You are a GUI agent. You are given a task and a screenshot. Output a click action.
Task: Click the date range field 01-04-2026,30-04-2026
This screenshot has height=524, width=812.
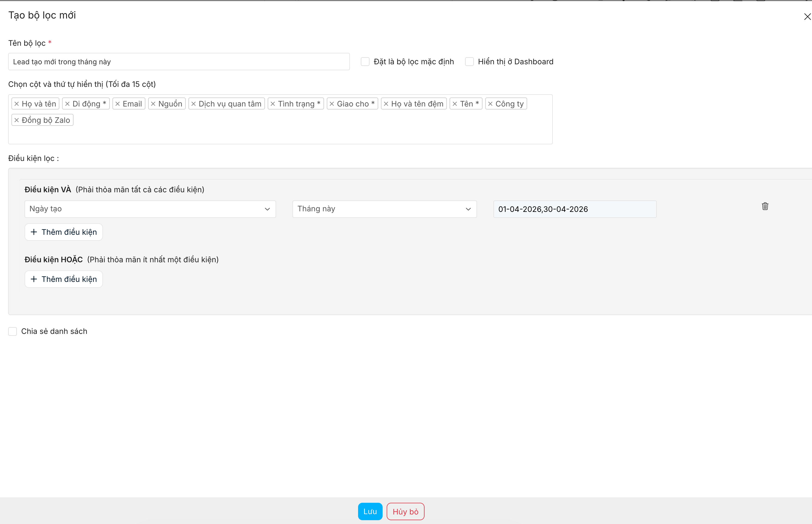pyautogui.click(x=575, y=209)
